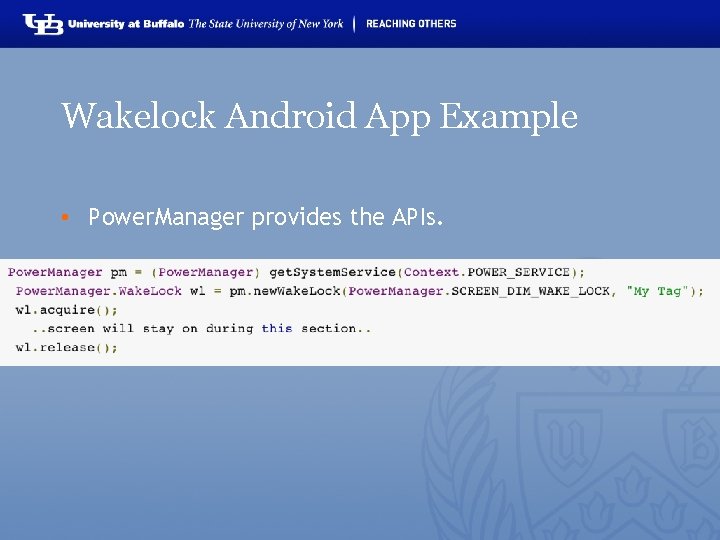
Task: Click the 'REACHING OTHERS' header label
Action: (411, 24)
